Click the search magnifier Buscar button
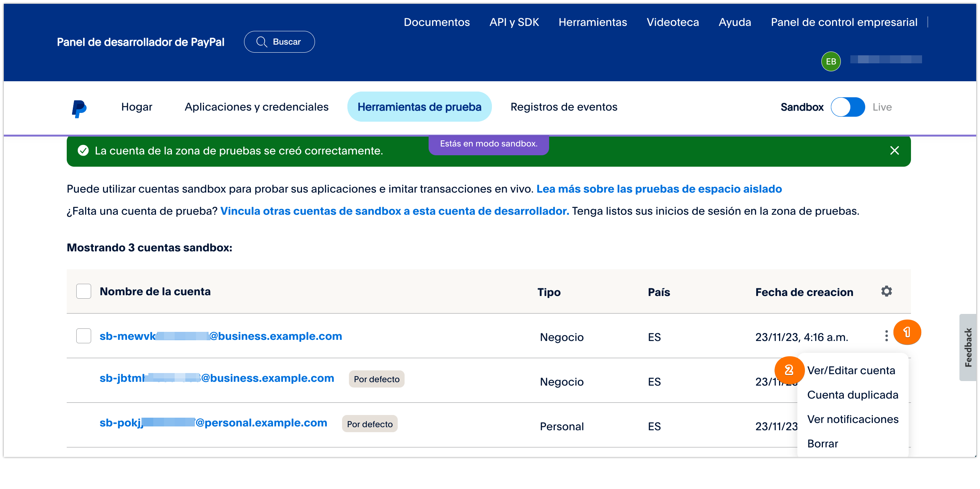 point(279,42)
